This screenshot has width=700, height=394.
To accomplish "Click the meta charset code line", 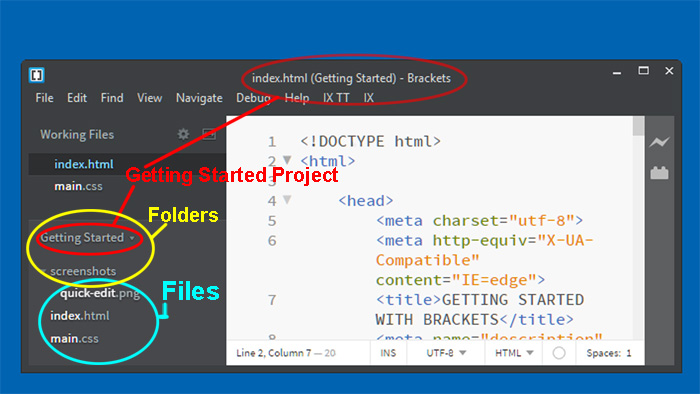I will coord(479,220).
